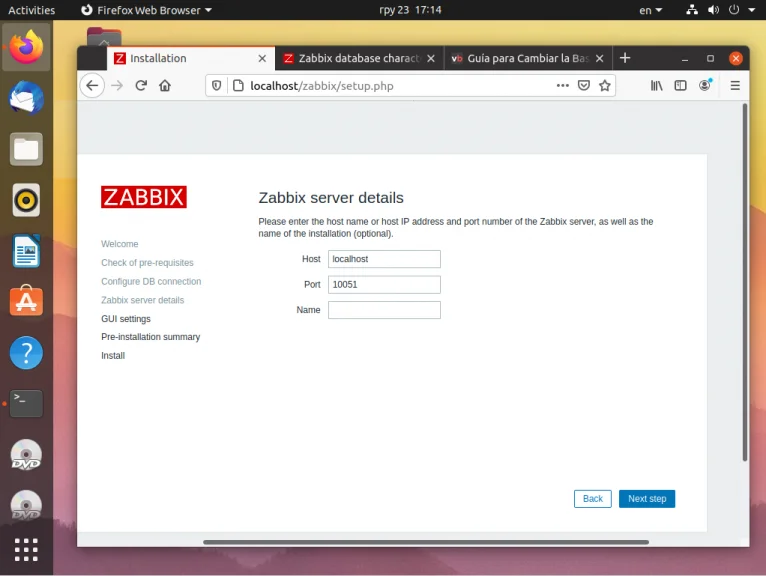Switch to Guia para Cambiar la Base tab
This screenshot has width=766, height=576.
tap(528, 59)
